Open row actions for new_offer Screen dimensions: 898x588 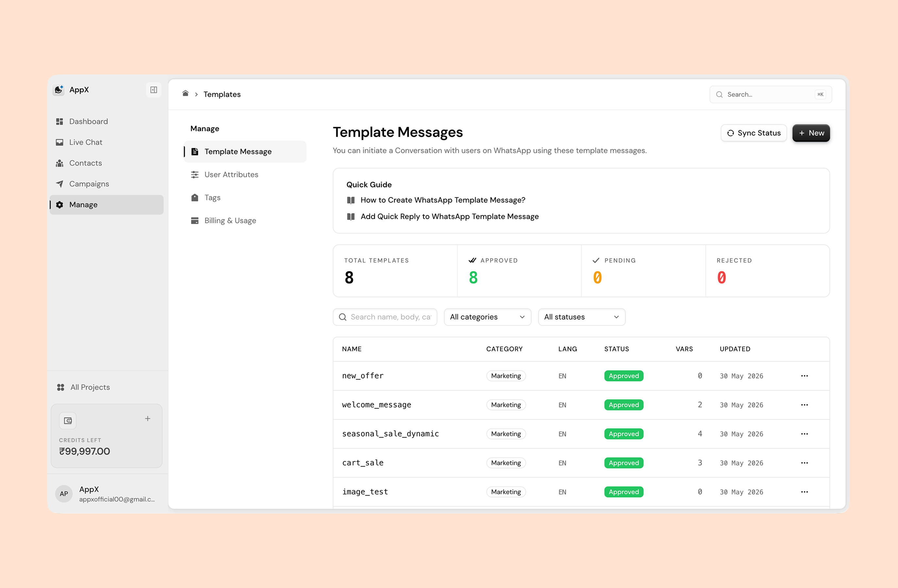805,376
